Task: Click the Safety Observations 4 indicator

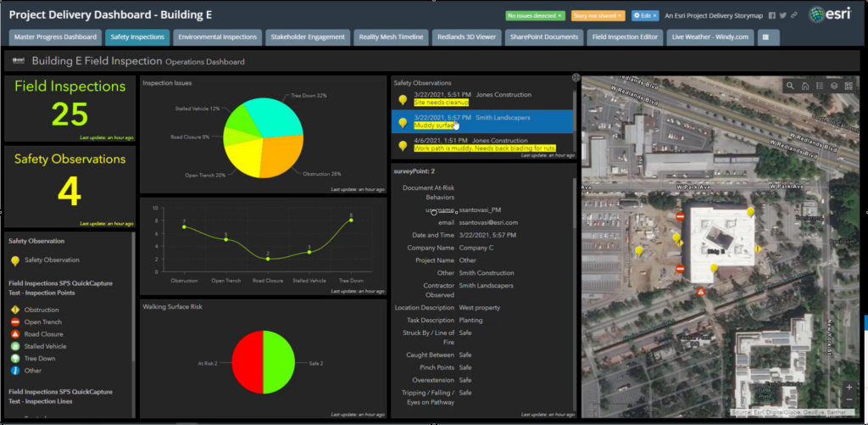Action: coord(70,187)
